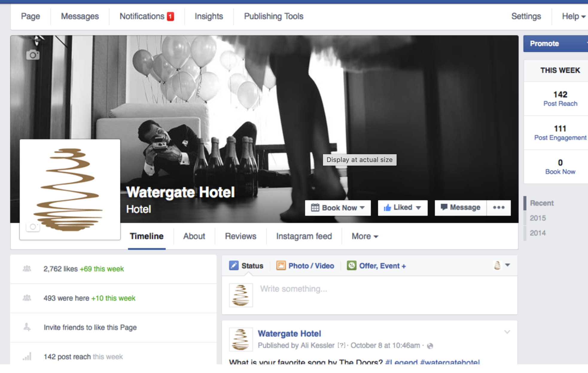Open the Watergate Hotel profile picture

(70, 189)
